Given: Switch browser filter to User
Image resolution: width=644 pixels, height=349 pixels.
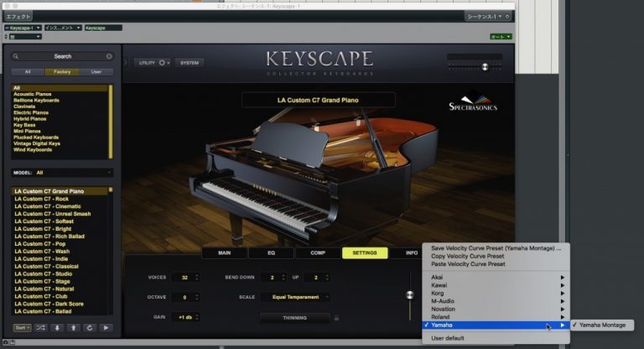Looking at the screenshot, I should point(96,72).
